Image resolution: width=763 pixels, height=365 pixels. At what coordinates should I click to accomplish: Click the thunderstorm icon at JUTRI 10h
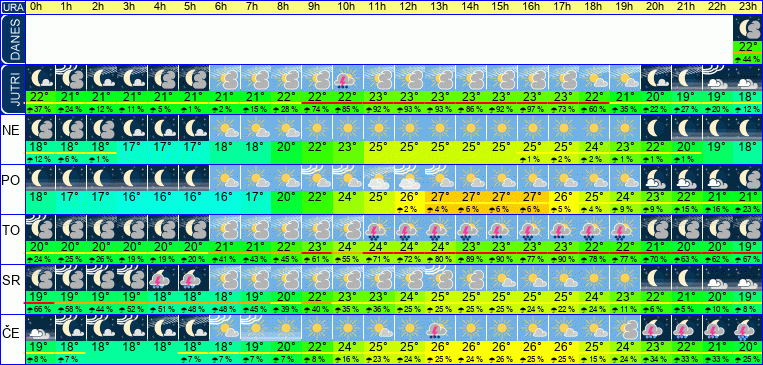pyautogui.click(x=348, y=78)
